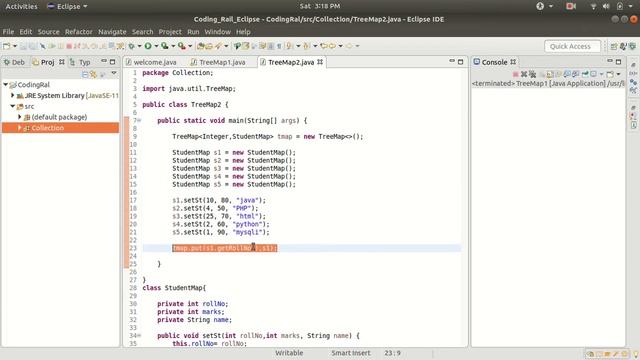Screen dimensions: 640x360
Task: Click the clock showing Sat 3:18 PM
Action: click(x=320, y=6)
